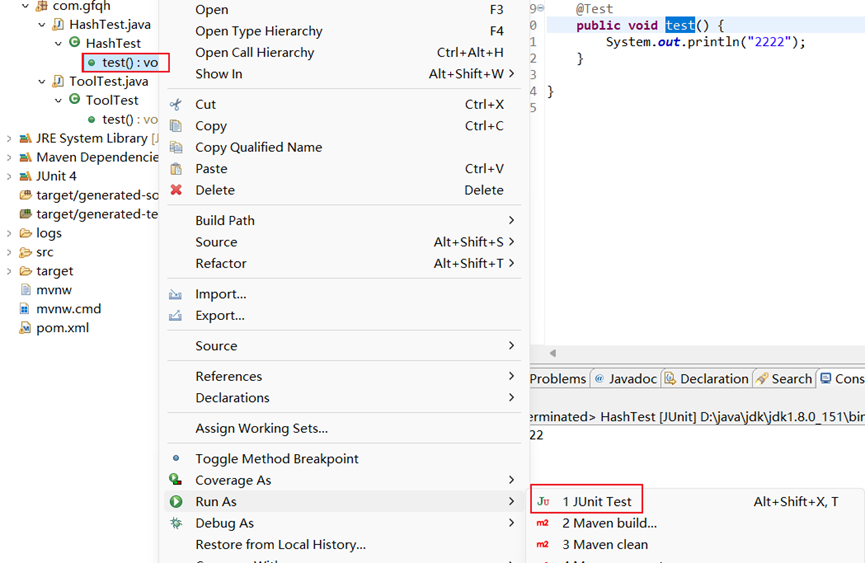Screen dimensions: 865x563
Task: Switch to the Declaration tab
Action: 707,379
